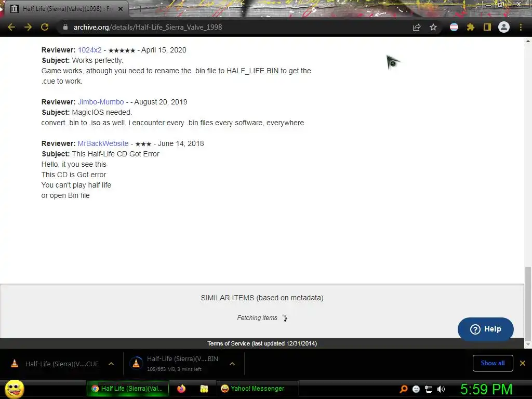This screenshot has width=532, height=399.
Task: Click '105/663 MB, 3 mins left' text
Action: (x=174, y=369)
